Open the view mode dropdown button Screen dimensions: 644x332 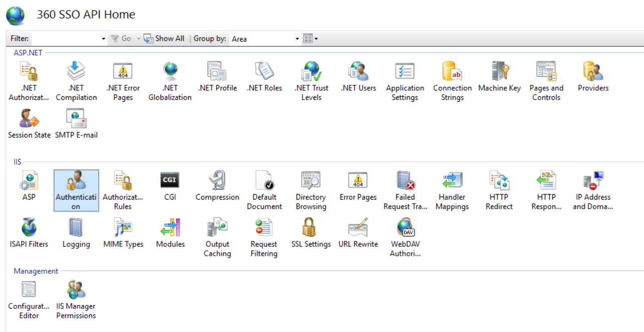316,39
